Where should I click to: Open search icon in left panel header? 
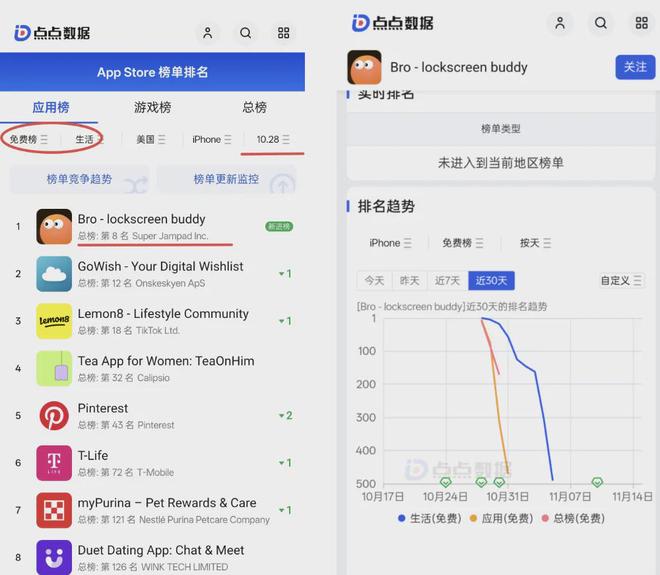coord(245,33)
